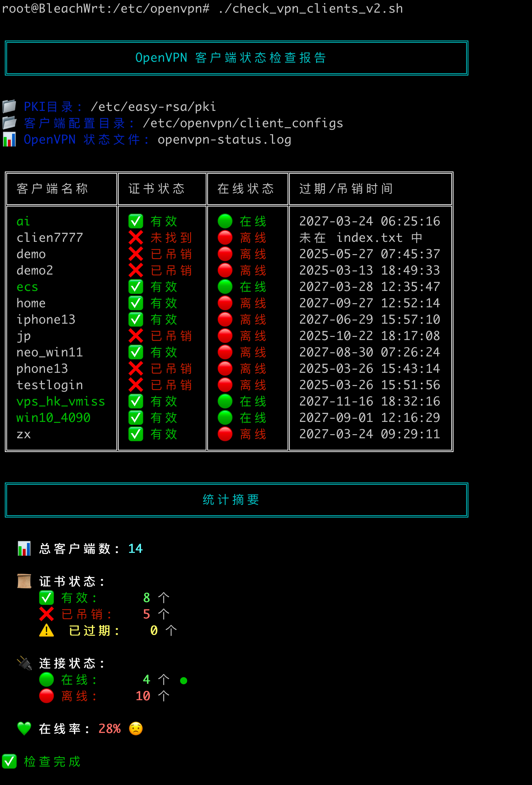
Task: Click the 过期/吊销时间 column header
Action: coord(346,189)
